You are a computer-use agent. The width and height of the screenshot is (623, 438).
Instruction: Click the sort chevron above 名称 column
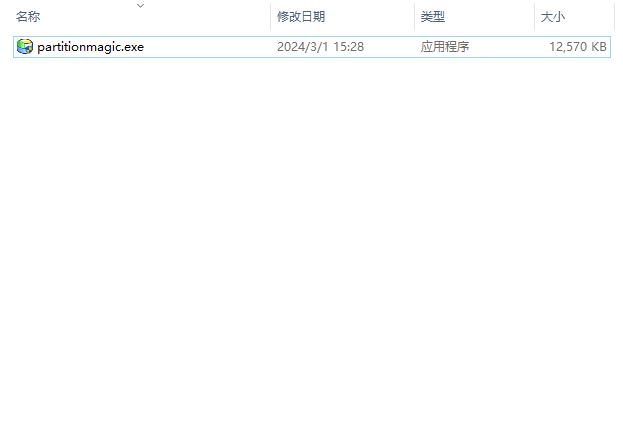click(x=140, y=6)
